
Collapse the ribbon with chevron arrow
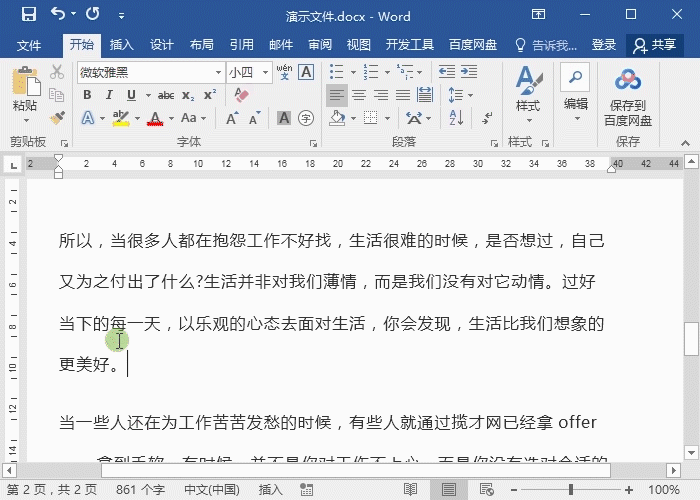tap(685, 143)
